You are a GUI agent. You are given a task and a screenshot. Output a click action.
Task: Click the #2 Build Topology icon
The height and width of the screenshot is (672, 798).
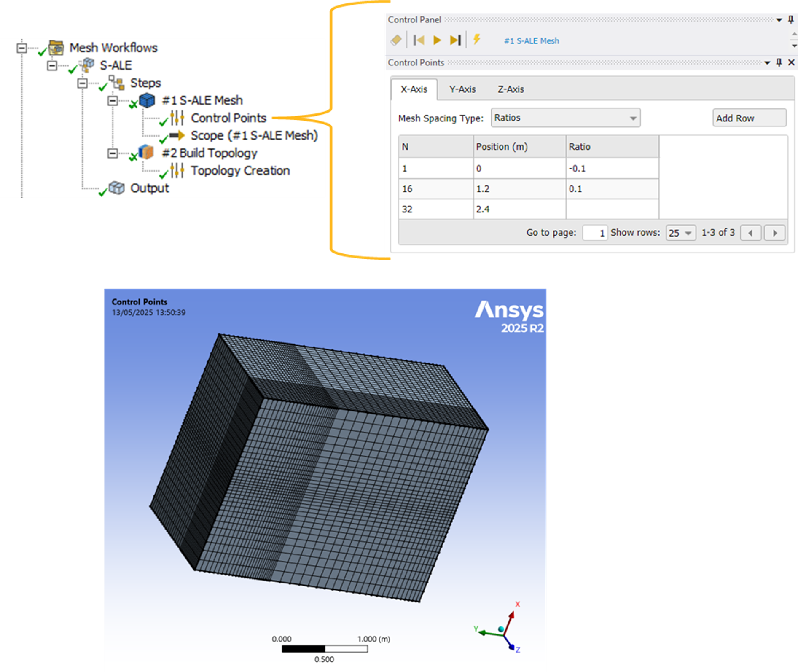tap(146, 153)
